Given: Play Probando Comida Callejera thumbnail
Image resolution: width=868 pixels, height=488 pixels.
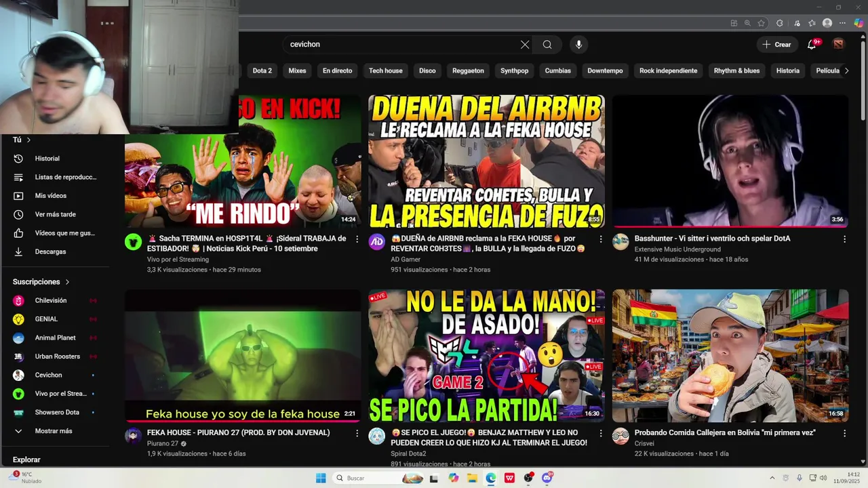Looking at the screenshot, I should pyautogui.click(x=730, y=356).
